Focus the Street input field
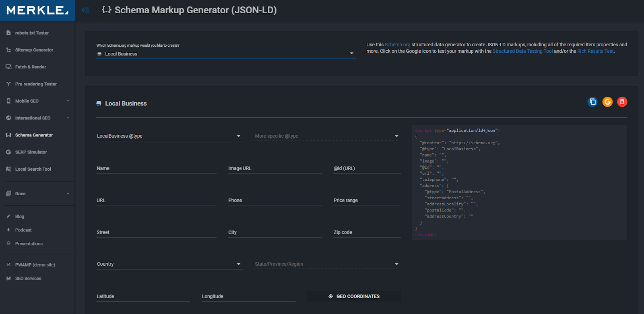 pos(156,232)
